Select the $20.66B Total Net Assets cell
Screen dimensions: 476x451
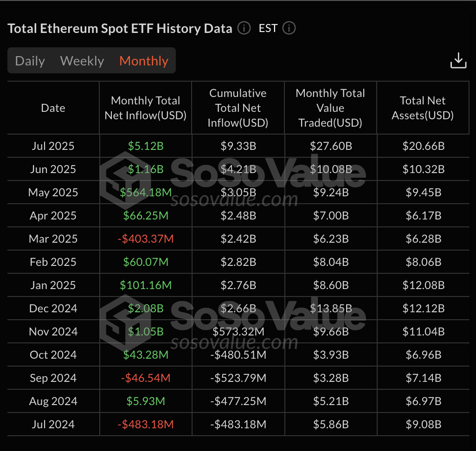click(x=423, y=146)
